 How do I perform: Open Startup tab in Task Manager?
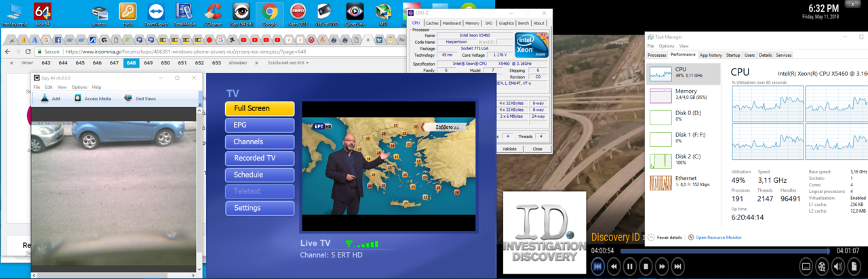[733, 55]
